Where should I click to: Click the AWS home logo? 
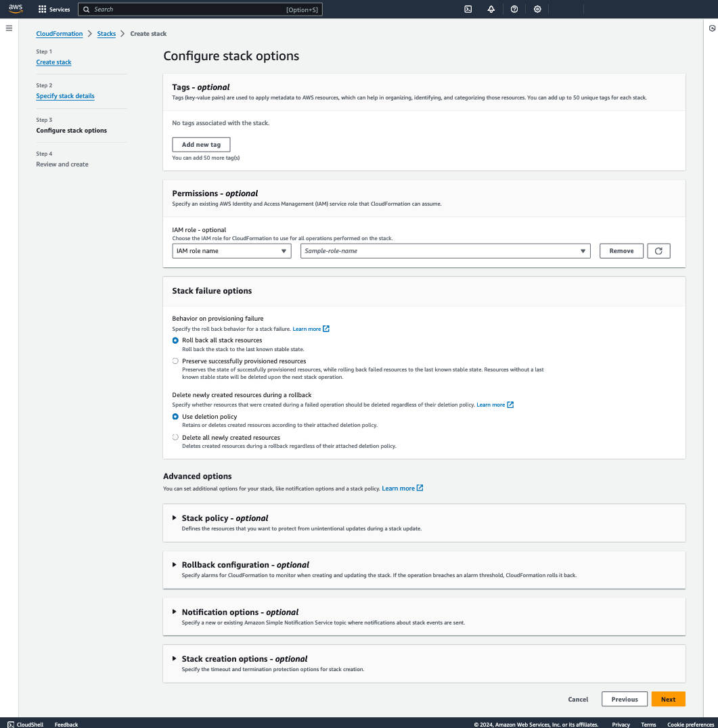click(x=15, y=9)
